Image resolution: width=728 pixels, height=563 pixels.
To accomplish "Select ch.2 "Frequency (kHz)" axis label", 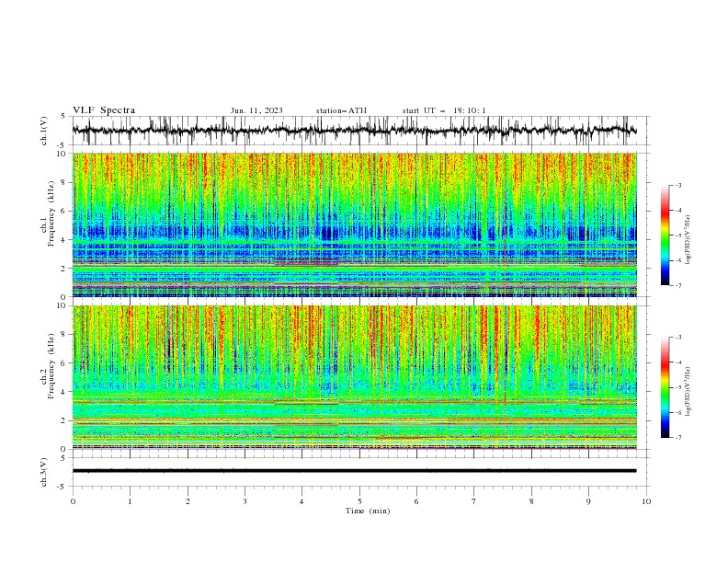I will pos(51,366).
